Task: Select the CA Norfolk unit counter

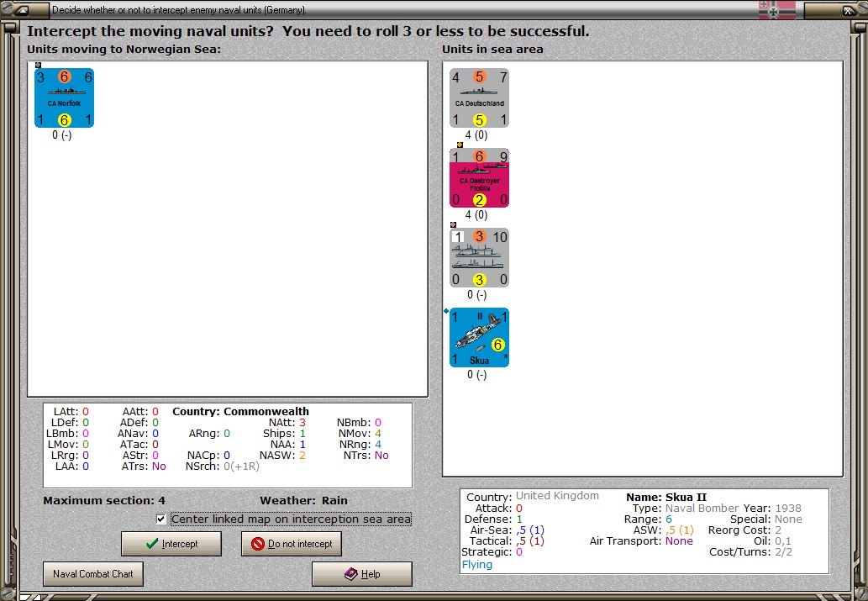Action: (64, 98)
